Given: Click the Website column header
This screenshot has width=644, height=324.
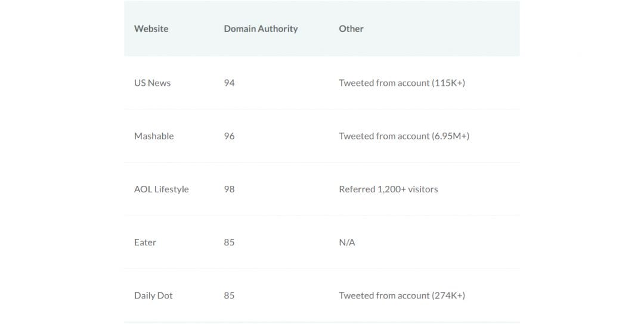Looking at the screenshot, I should point(151,29).
